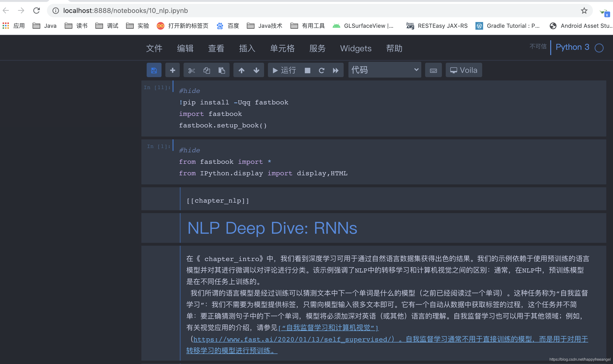Click the In [11] cell prompt
Screen dimensions: 613x364
157,87
